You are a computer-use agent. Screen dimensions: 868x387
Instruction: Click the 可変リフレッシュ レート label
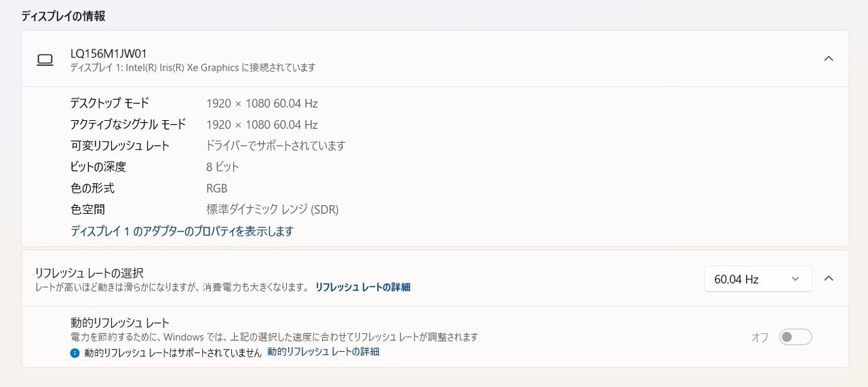tap(120, 146)
